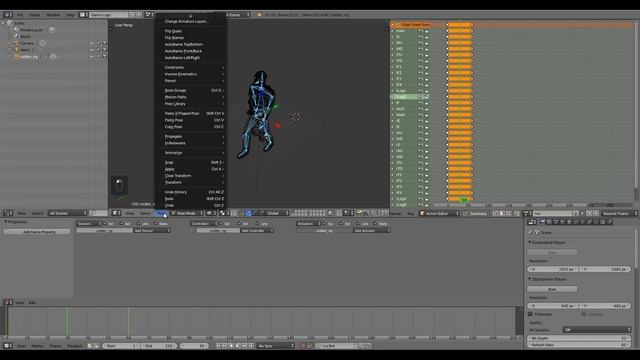Viewport: 640px width, 360px height.
Task: Open the Action Editor mode dropdown
Action: click(x=439, y=213)
